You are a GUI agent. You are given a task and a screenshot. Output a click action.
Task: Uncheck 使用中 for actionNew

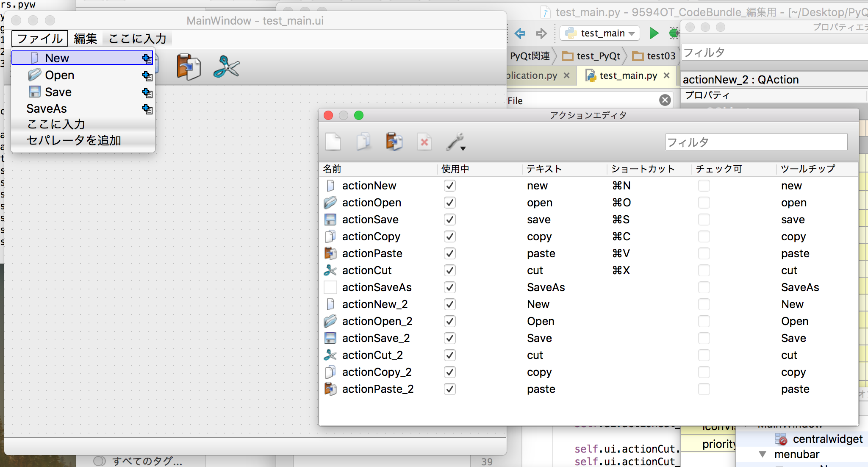pyautogui.click(x=449, y=185)
